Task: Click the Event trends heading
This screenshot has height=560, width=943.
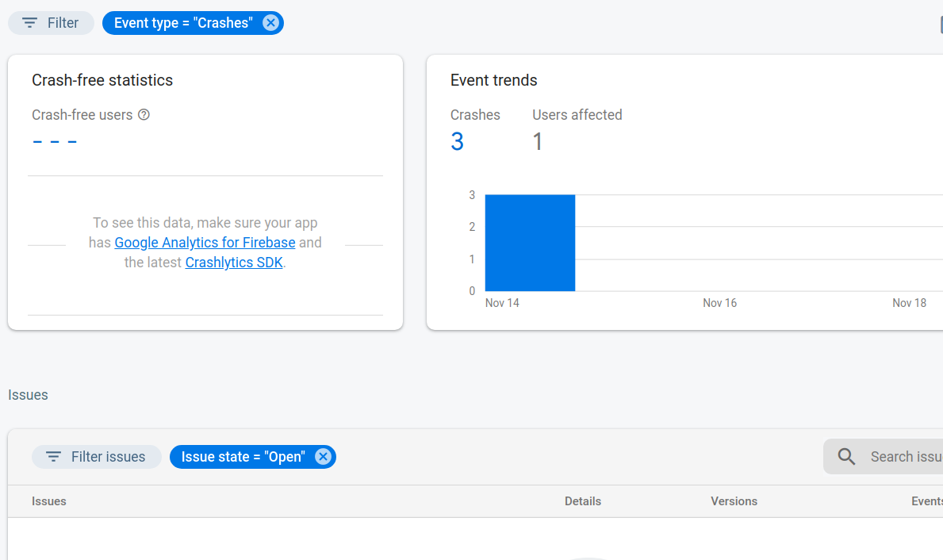Action: pos(494,80)
